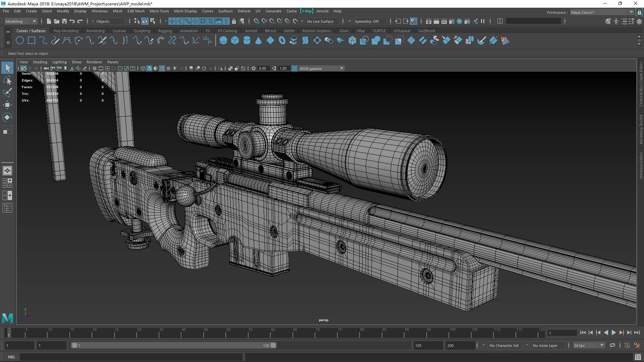
Task: Go to start of playback range
Action: pyautogui.click(x=583, y=333)
